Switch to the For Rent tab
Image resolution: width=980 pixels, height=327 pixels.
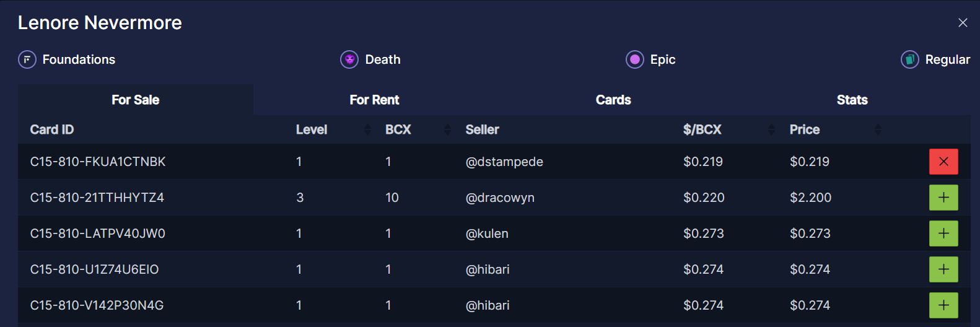click(374, 100)
